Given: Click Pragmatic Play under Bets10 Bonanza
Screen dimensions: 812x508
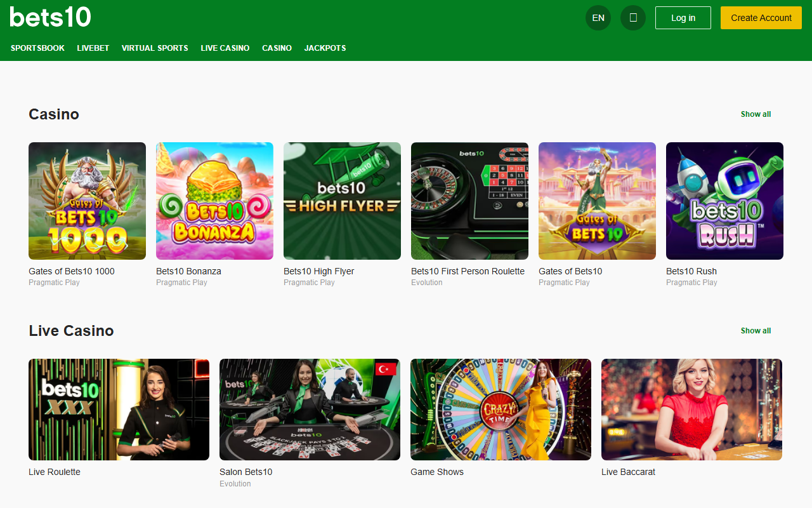Looking at the screenshot, I should [181, 283].
